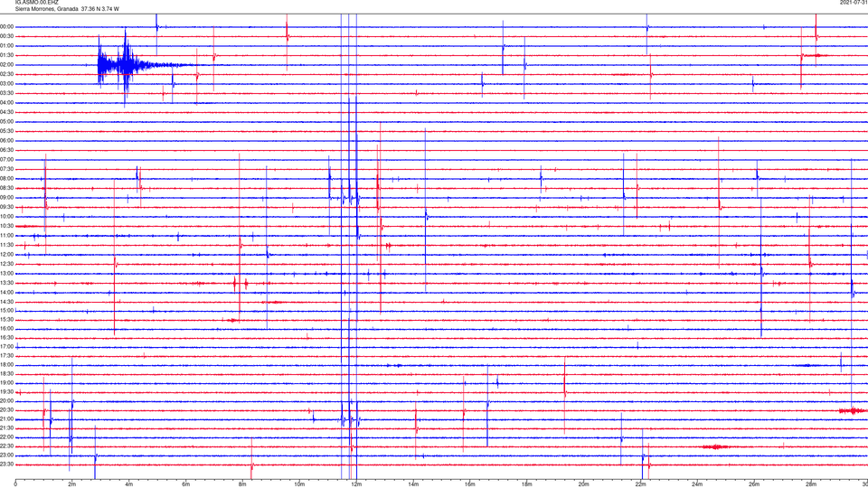Select the 09:30 row label
Screen dimensions: 868x488
pos(6,207)
